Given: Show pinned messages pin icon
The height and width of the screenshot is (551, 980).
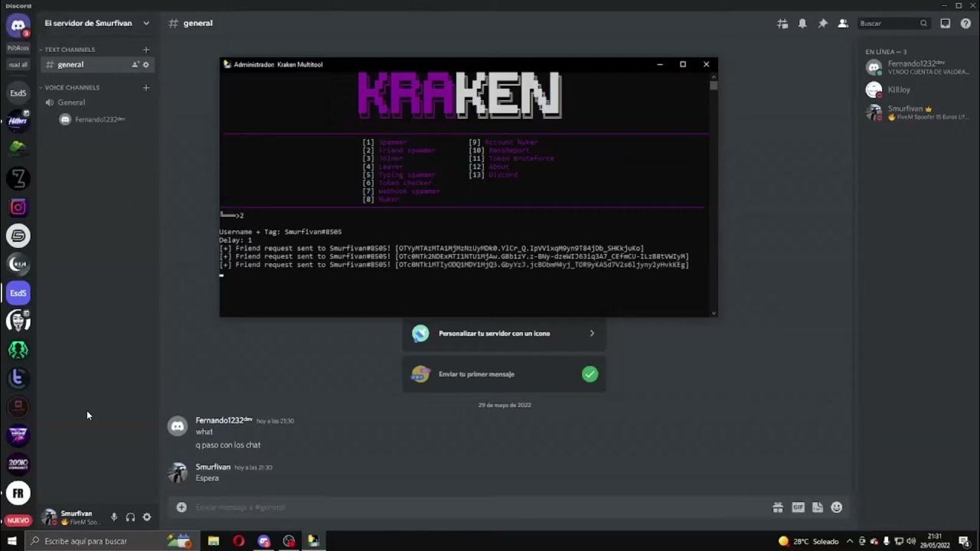Looking at the screenshot, I should [x=822, y=24].
